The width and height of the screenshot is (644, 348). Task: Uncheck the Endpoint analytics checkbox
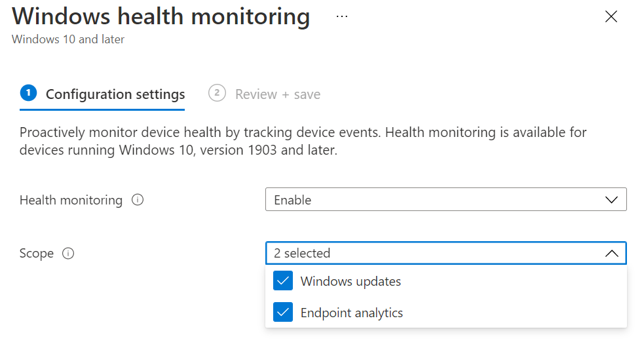tap(283, 313)
